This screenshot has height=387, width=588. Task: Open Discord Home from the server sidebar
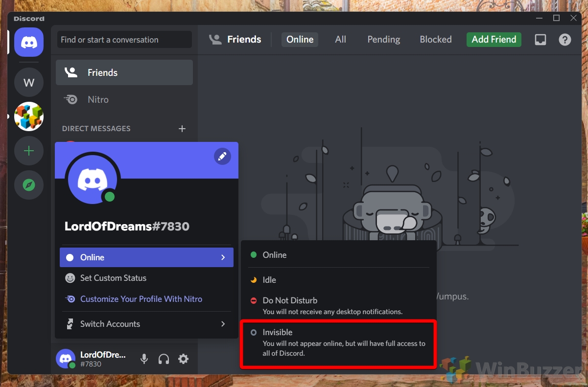click(29, 42)
